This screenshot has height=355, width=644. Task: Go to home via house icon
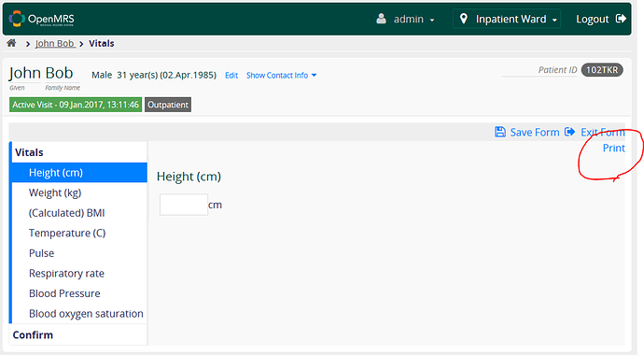(x=11, y=43)
